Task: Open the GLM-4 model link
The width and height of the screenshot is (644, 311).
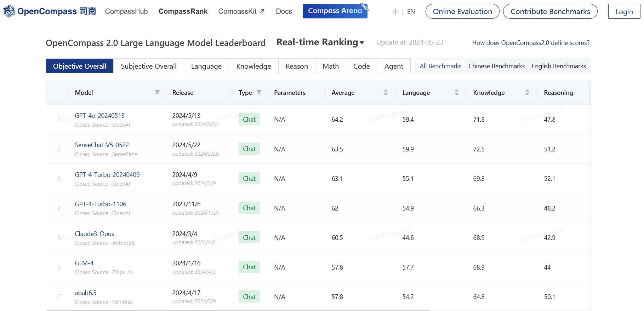Action: click(x=84, y=263)
